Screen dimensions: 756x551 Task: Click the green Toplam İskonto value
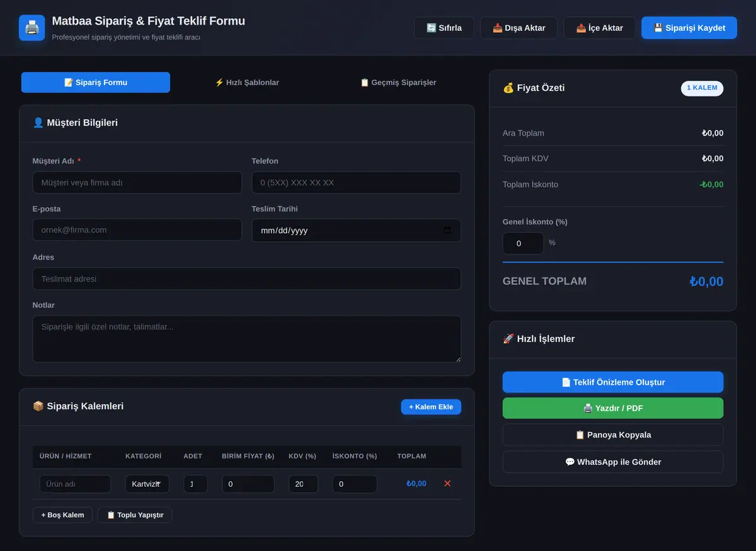(711, 185)
